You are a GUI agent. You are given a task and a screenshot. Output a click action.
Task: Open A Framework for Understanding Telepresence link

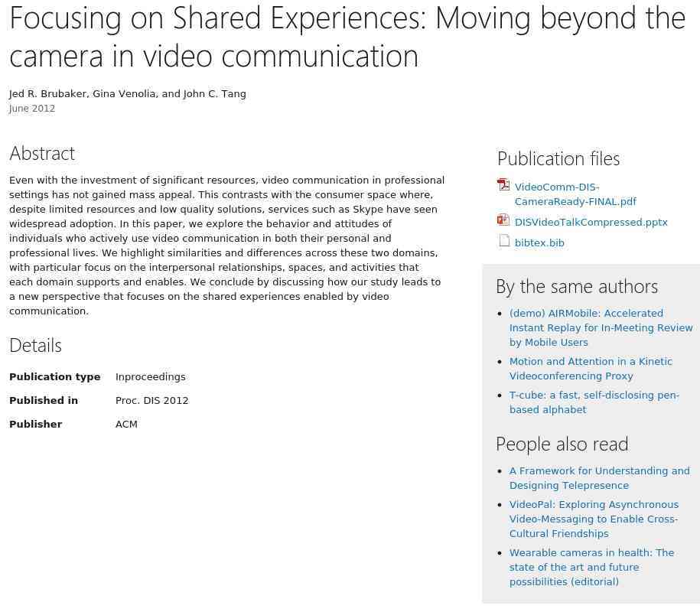(600, 478)
